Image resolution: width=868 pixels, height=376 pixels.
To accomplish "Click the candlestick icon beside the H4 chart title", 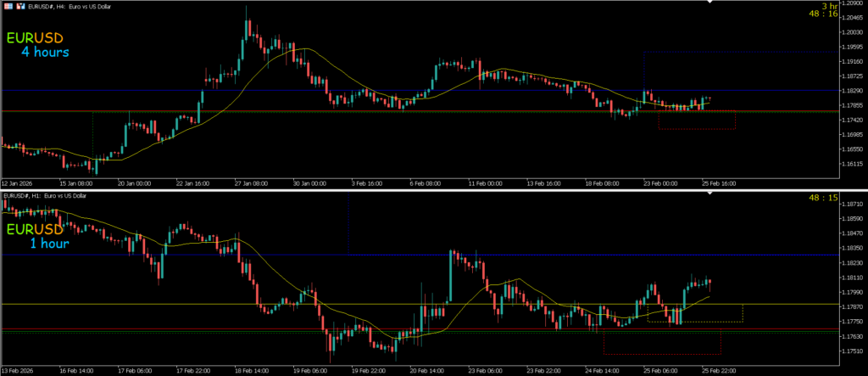I will (21, 6).
